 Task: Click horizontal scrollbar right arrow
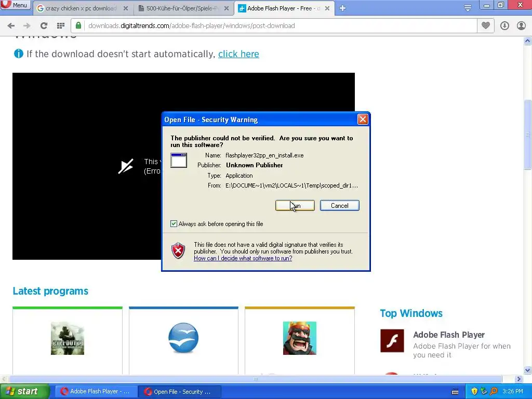coord(519,379)
